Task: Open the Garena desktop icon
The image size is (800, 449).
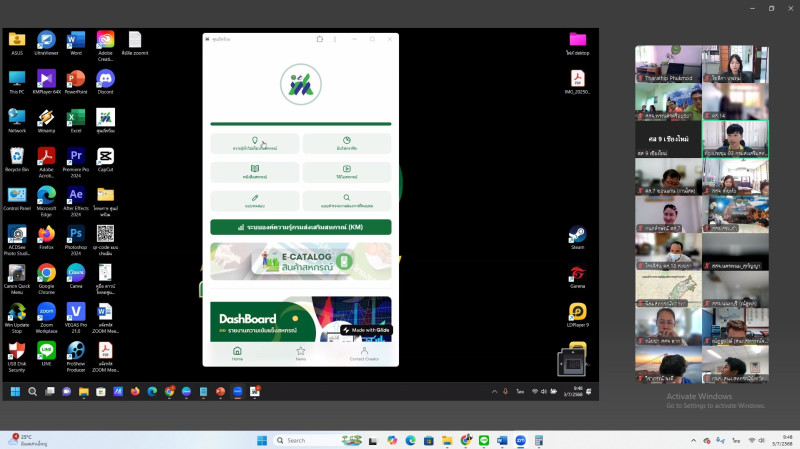Action: point(577,276)
